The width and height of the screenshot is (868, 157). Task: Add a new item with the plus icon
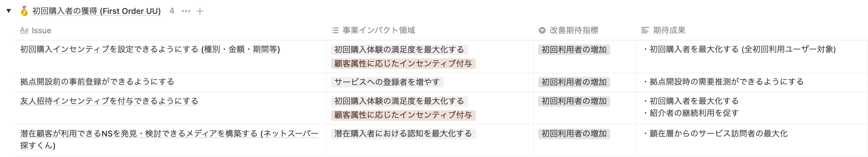[x=200, y=11]
